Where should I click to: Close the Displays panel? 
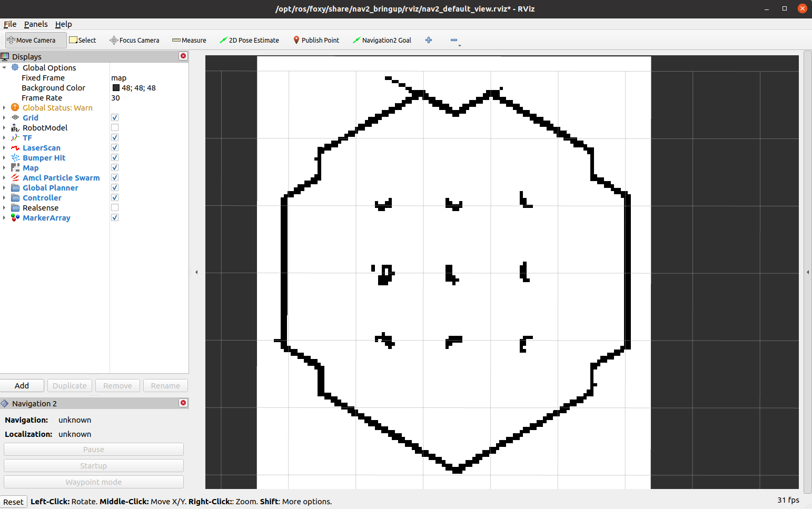pyautogui.click(x=183, y=56)
